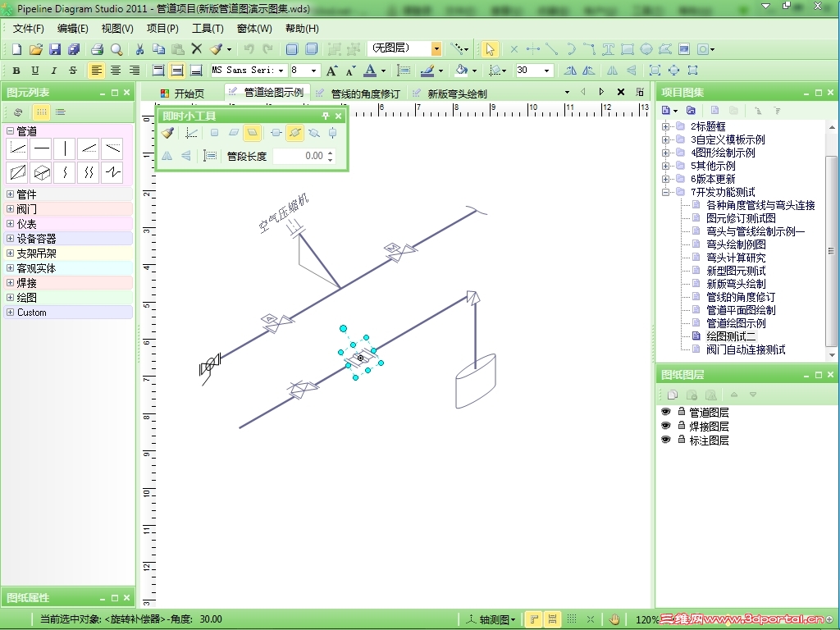
Task: Toggle Underline text formatting
Action: (34, 71)
